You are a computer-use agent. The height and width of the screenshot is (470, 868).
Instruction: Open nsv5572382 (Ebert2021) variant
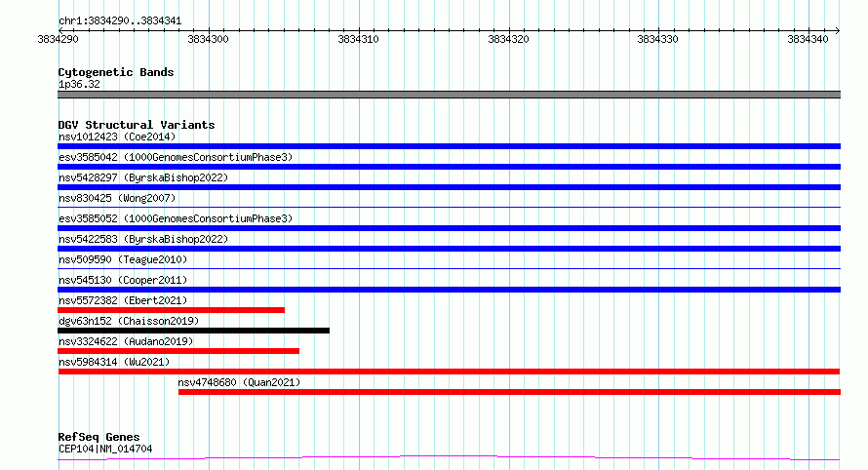point(123,300)
